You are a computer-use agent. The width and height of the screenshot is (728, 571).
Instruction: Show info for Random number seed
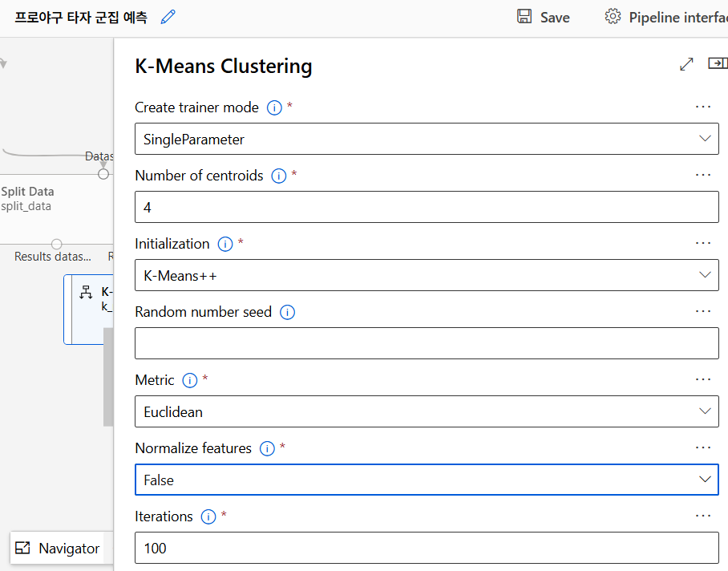click(x=287, y=312)
